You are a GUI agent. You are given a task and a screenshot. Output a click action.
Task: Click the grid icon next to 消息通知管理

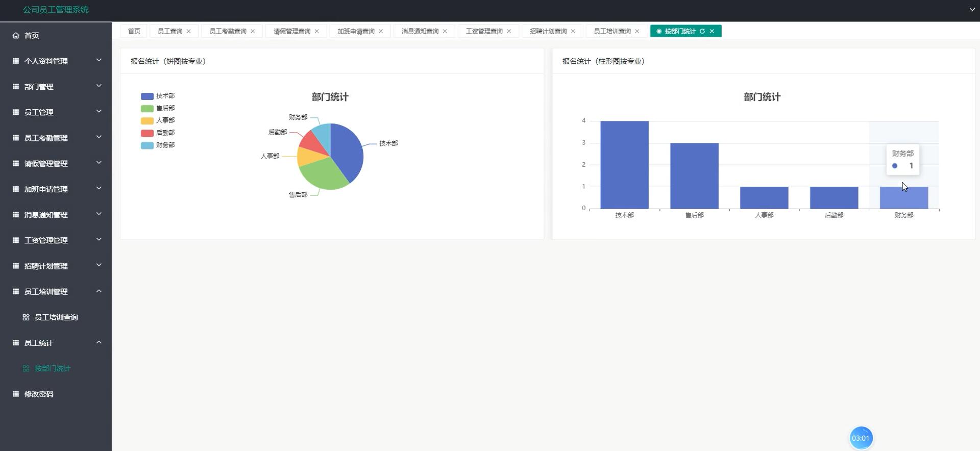coord(16,215)
